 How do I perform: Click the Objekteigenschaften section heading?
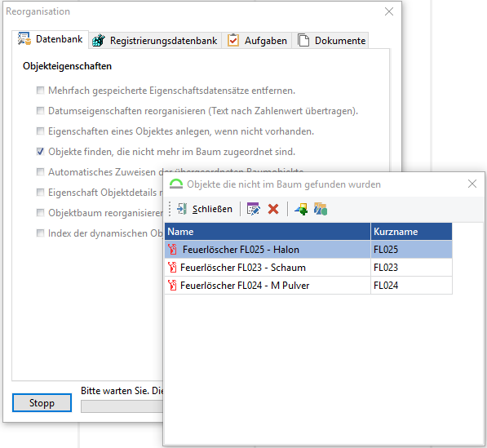tap(67, 66)
